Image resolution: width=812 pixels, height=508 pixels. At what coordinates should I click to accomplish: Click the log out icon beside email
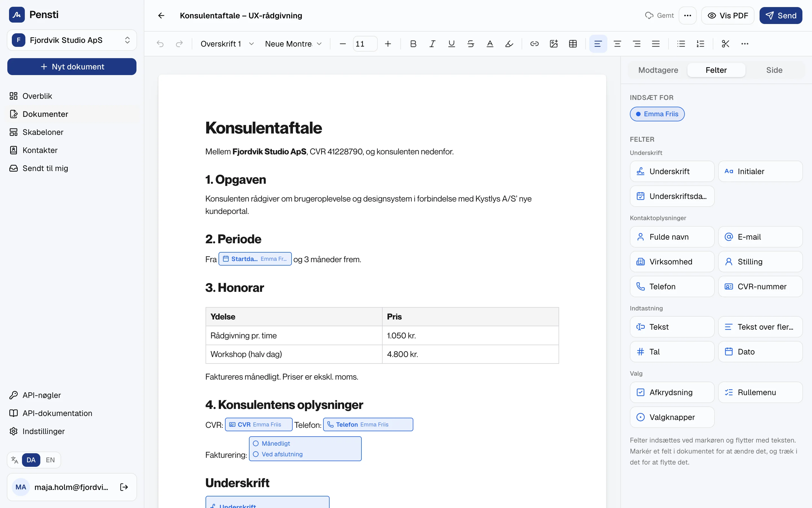124,487
